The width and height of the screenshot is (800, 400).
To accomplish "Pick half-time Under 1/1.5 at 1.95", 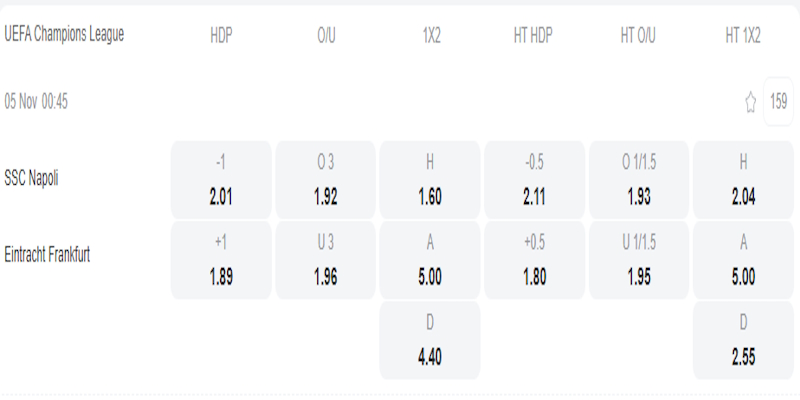I will [x=639, y=260].
